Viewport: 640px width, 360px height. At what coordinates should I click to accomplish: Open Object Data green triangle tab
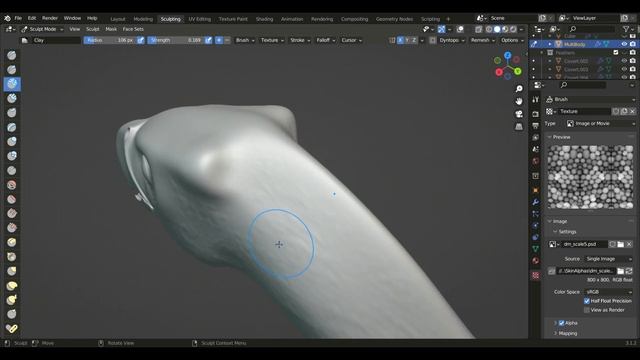(x=536, y=249)
